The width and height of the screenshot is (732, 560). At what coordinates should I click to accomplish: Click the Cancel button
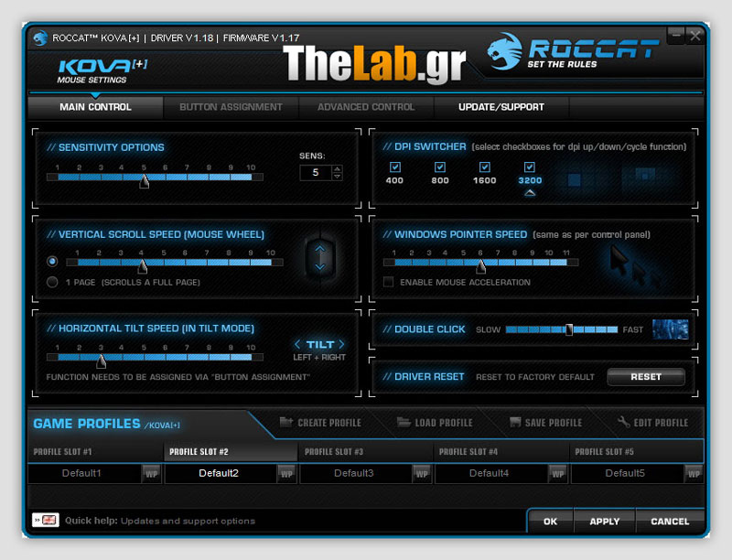[670, 522]
